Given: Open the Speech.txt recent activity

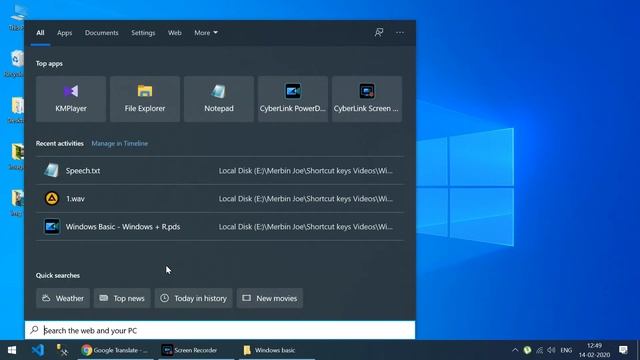Looking at the screenshot, I should (x=220, y=171).
